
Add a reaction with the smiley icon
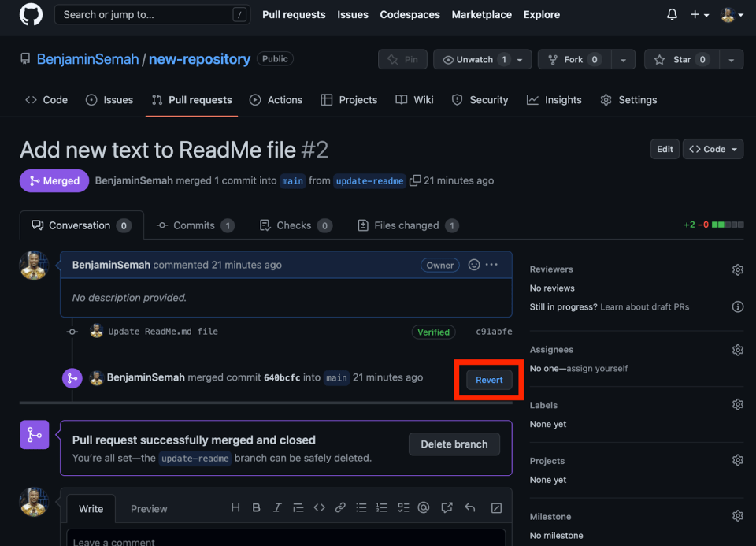click(474, 265)
